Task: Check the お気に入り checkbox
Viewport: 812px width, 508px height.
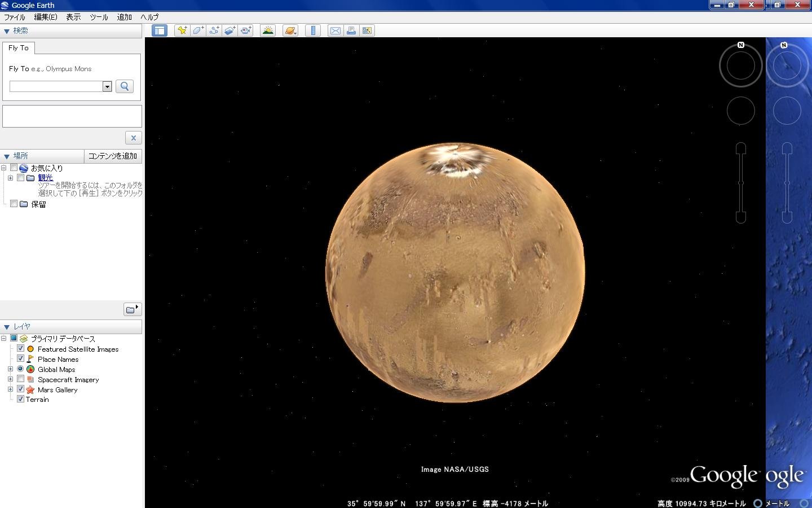Action: tap(14, 168)
